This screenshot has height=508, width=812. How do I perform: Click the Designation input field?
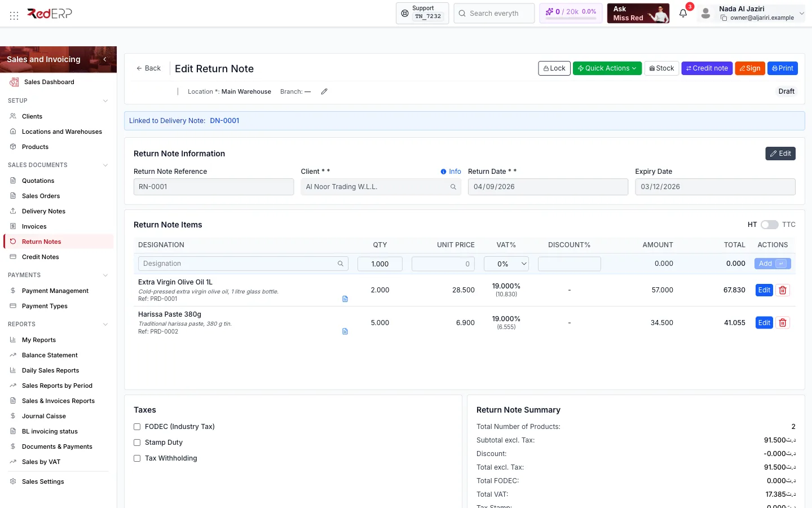point(243,264)
